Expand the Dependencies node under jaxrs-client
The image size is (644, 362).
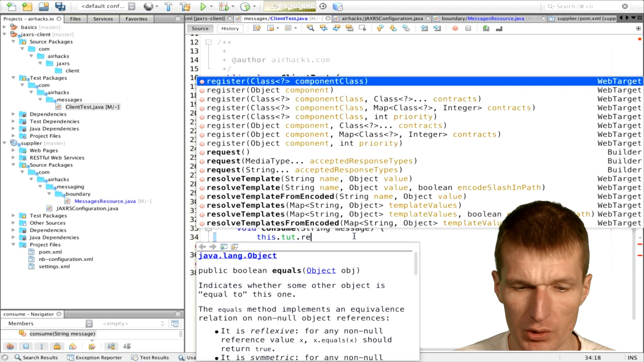pos(13,114)
